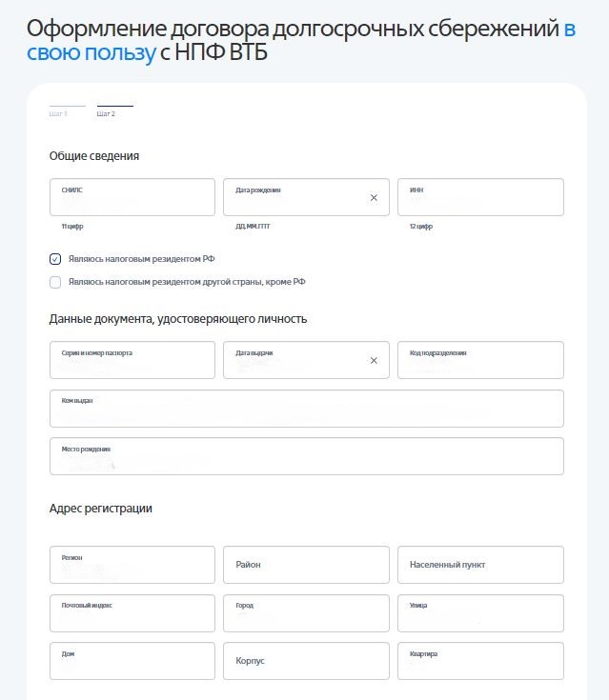Viewport: 609px width, 700px height.
Task: Click into the ИНН field
Action: 480,198
